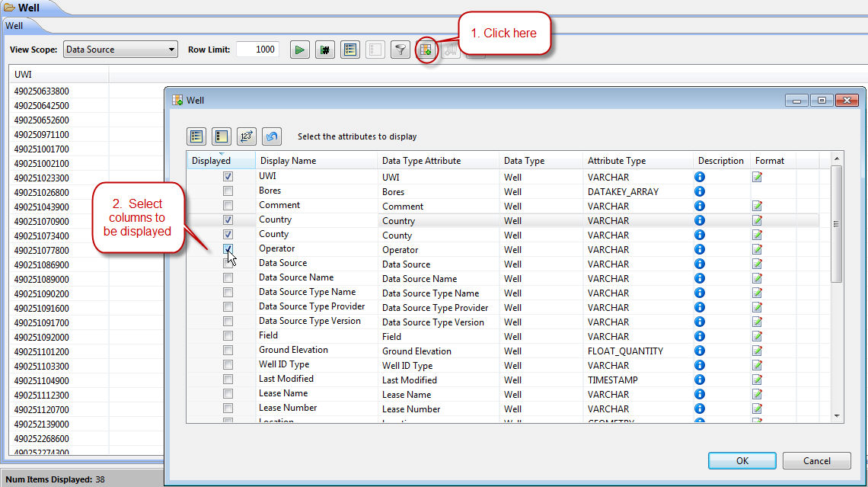Click the undo arrow icon in dialog toolbar
This screenshot has height=487, width=868.
click(x=272, y=136)
